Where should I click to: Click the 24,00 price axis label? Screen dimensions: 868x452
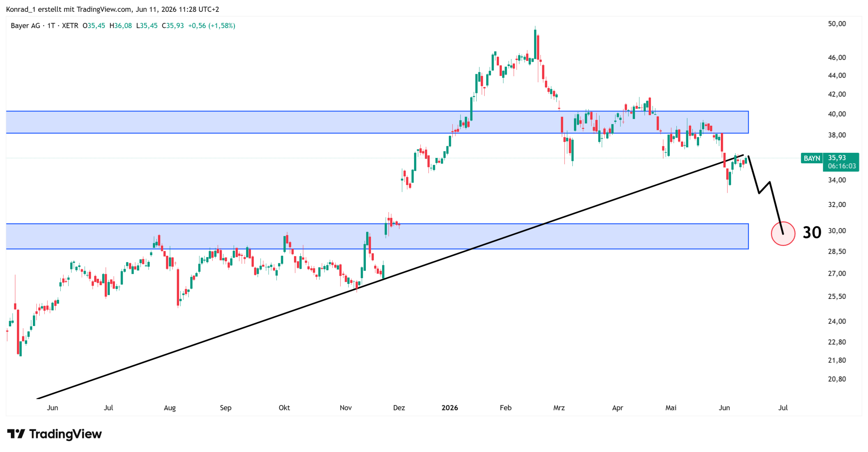[x=837, y=321]
